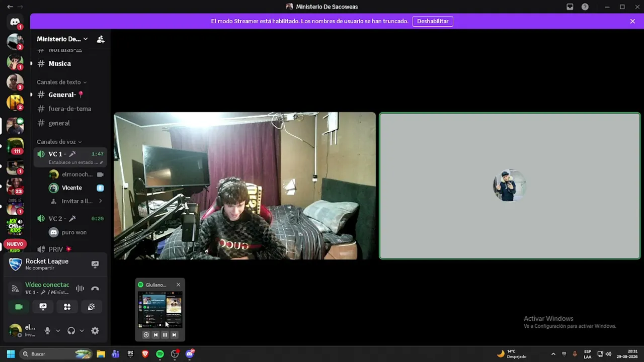Collapse Canales de voz category
Screen dimensions: 644x362
59,142
